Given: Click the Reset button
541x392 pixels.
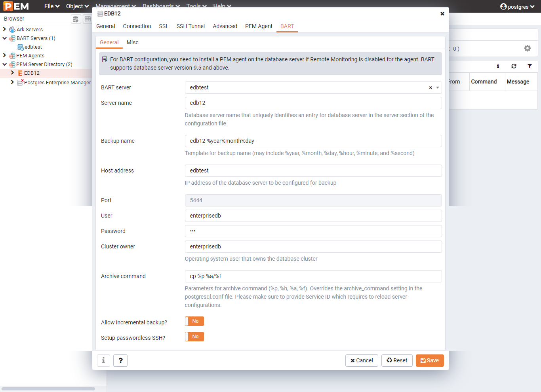Looking at the screenshot, I should tap(397, 360).
